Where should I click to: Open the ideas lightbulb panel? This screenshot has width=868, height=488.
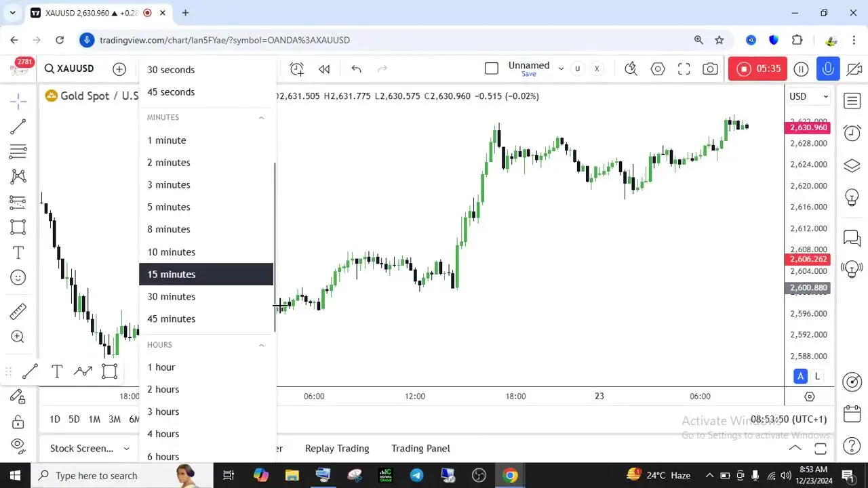click(x=852, y=198)
